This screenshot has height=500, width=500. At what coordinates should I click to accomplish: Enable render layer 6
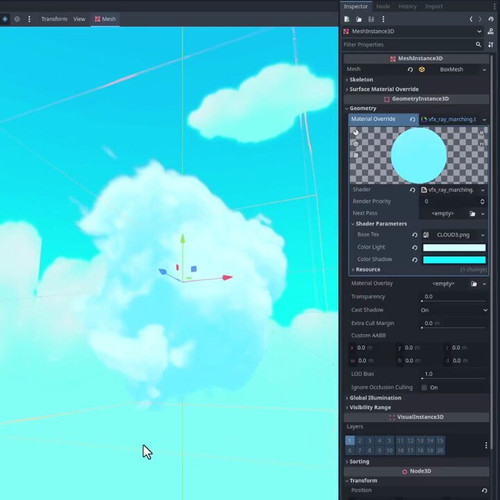(350, 450)
